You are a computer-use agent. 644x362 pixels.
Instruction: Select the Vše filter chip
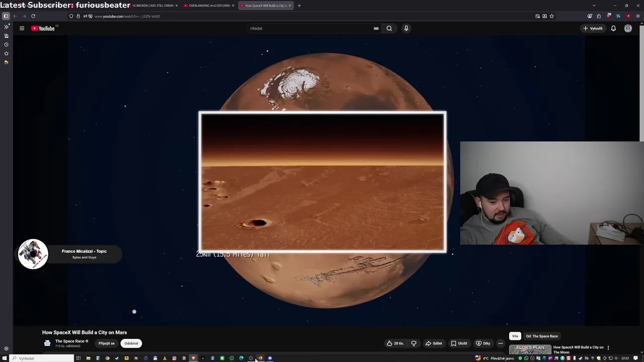(x=515, y=336)
